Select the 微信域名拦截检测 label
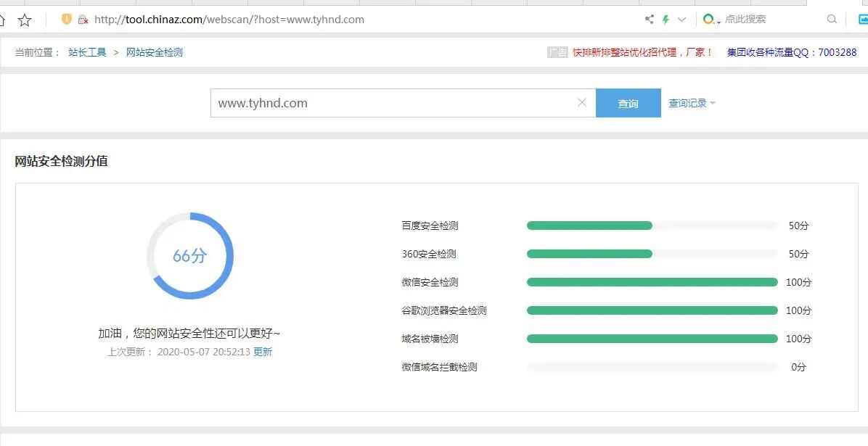The height and width of the screenshot is (446, 868). (x=440, y=367)
